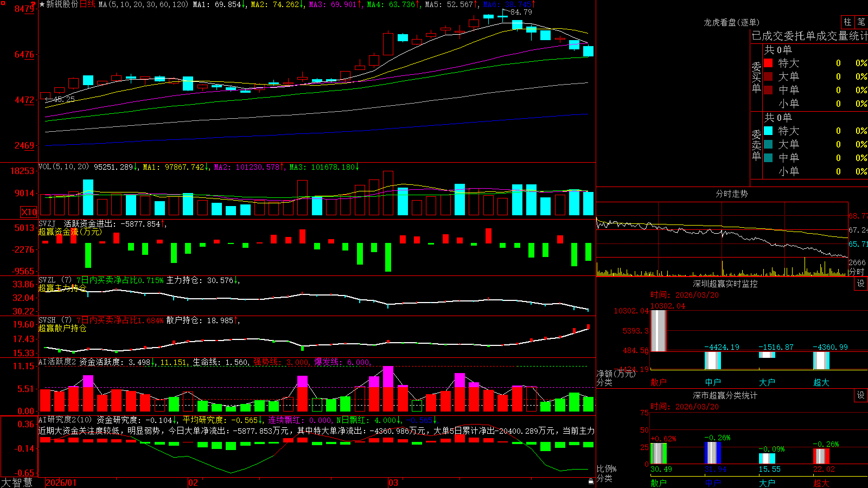Select volume MA1: 97867.742 value
Viewport: 868px width, 488px height.
(x=174, y=167)
